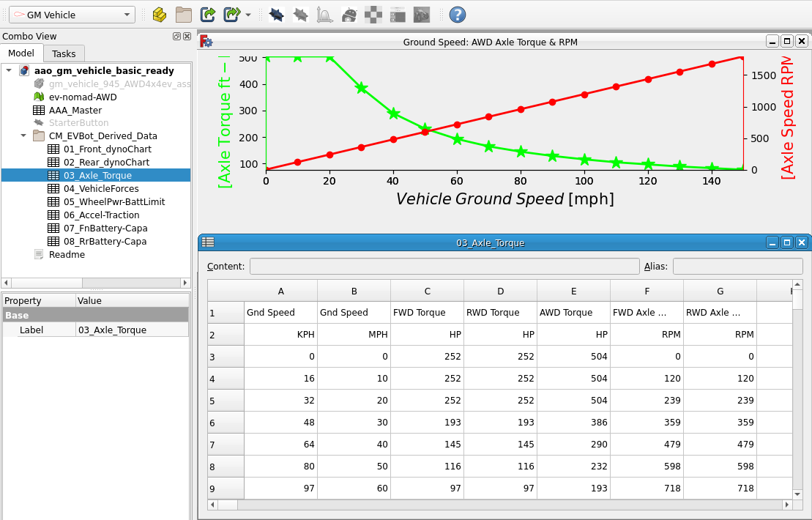The image size is (812, 520).
Task: Click the Create group folder icon
Action: [x=183, y=14]
